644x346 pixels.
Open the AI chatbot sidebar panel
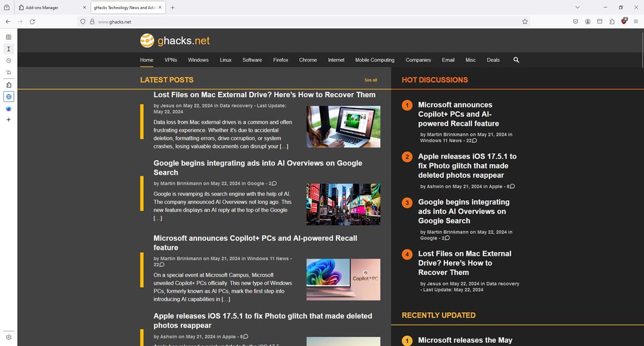pyautogui.click(x=9, y=37)
